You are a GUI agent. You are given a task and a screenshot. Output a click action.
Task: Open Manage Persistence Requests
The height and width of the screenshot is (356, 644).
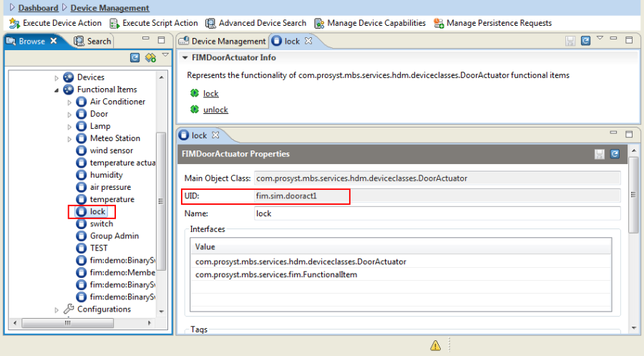coord(493,24)
